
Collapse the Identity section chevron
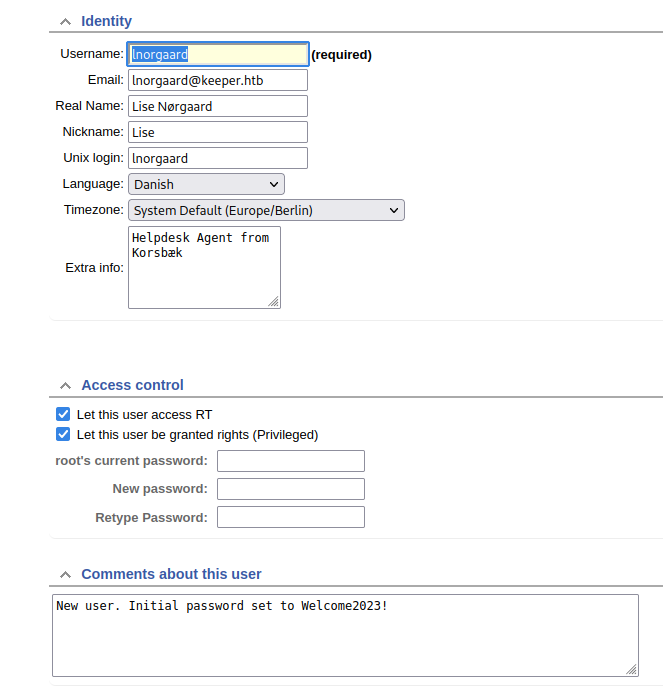click(65, 21)
